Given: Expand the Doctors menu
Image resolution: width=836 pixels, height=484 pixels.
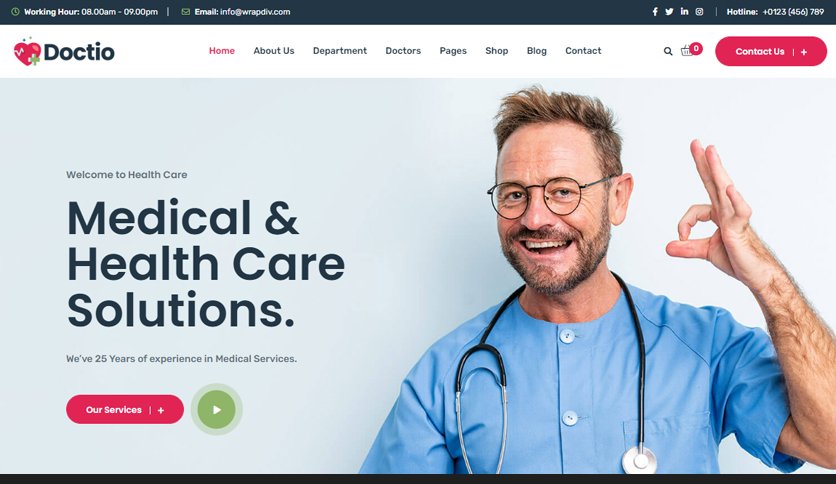Looking at the screenshot, I should pos(403,51).
